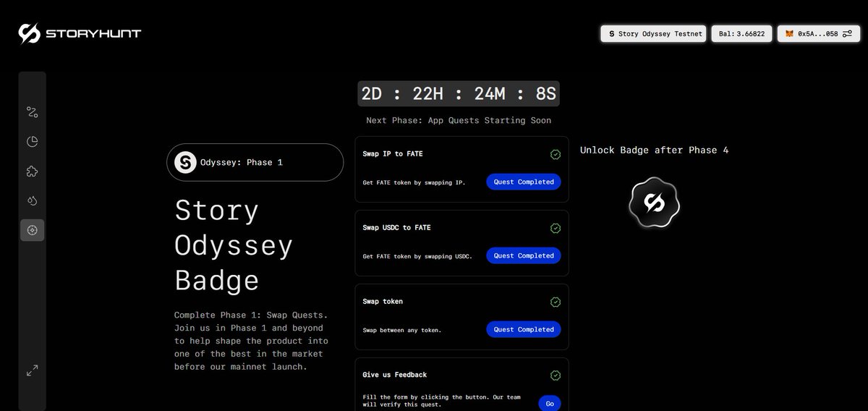
Task: Open wallet 0x5A...058 menu
Action: click(818, 33)
